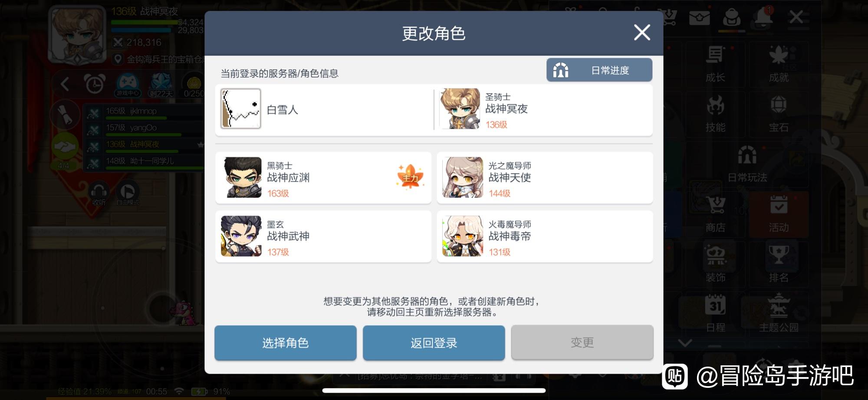Expand the menu's bottom chevron arrow
The height and width of the screenshot is (400, 868).
[685, 343]
